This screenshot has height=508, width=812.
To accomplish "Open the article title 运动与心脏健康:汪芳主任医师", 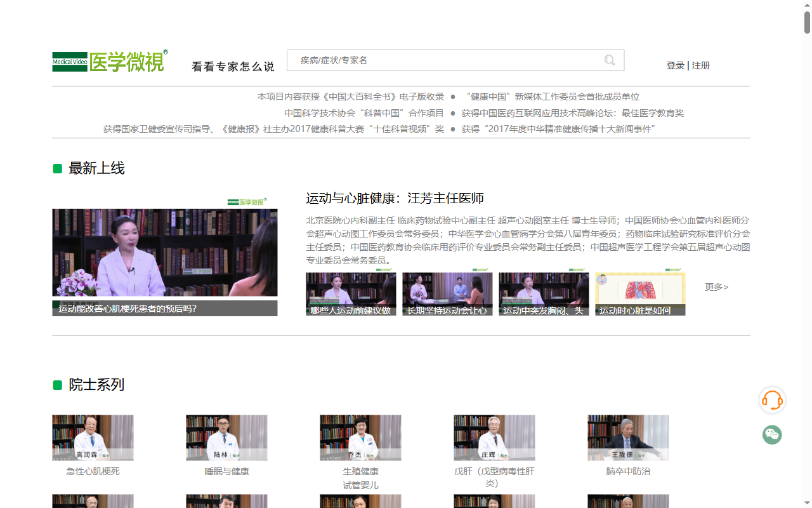I will [x=395, y=198].
